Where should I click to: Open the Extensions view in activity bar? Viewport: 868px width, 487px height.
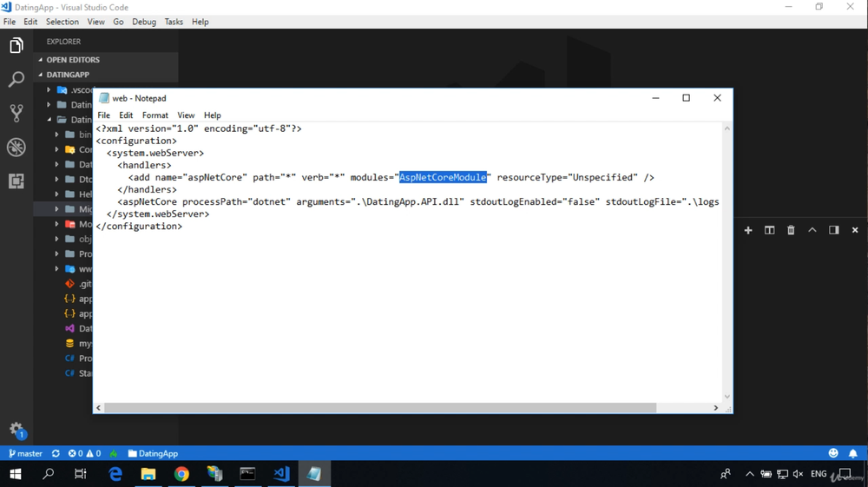(x=16, y=181)
